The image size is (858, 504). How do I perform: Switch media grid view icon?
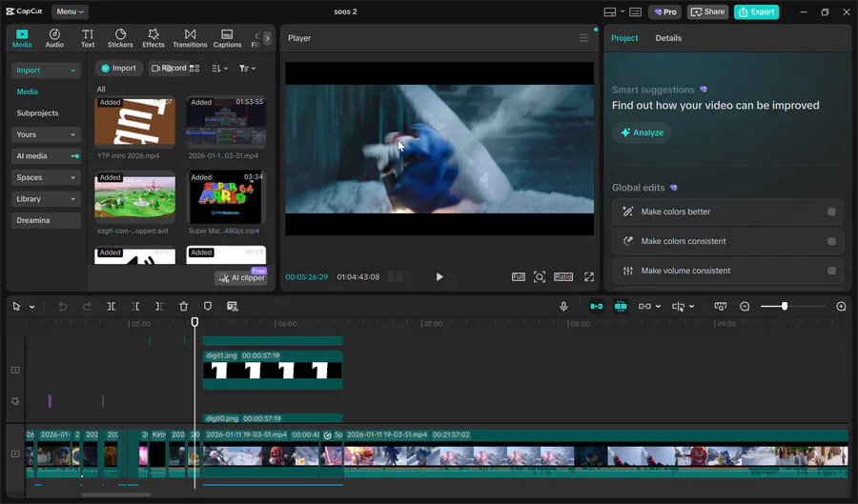[x=194, y=69]
